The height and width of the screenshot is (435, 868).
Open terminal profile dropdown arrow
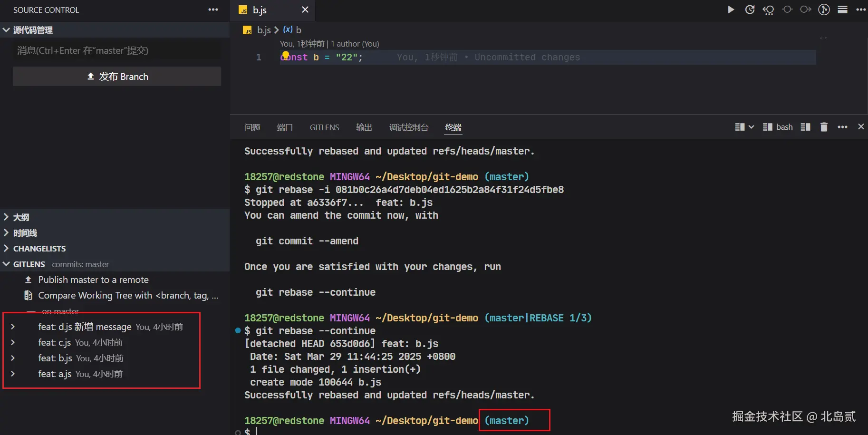[x=751, y=127]
